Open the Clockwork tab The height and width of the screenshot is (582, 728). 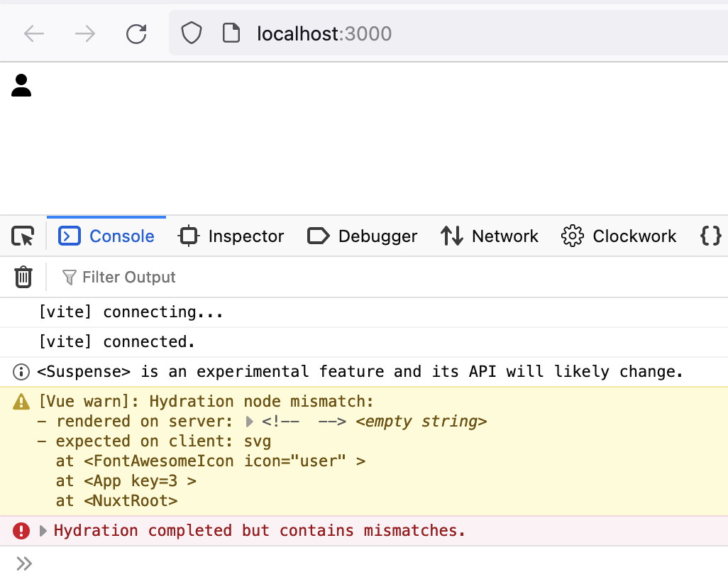[619, 236]
